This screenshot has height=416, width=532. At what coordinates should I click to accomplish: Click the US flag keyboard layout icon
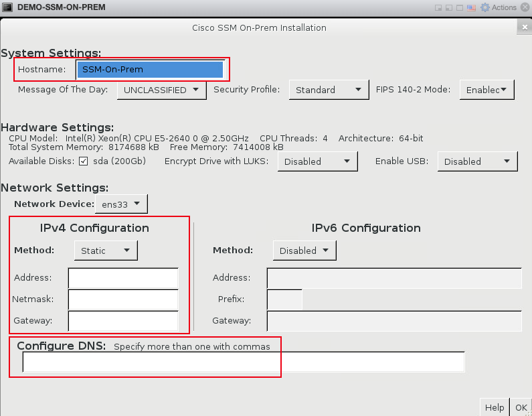pos(471,8)
